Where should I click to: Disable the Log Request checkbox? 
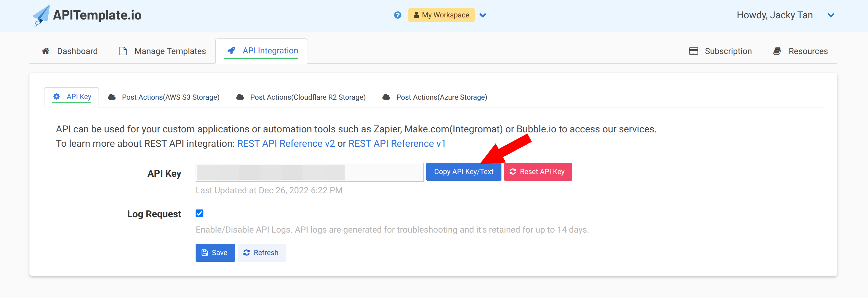click(199, 213)
